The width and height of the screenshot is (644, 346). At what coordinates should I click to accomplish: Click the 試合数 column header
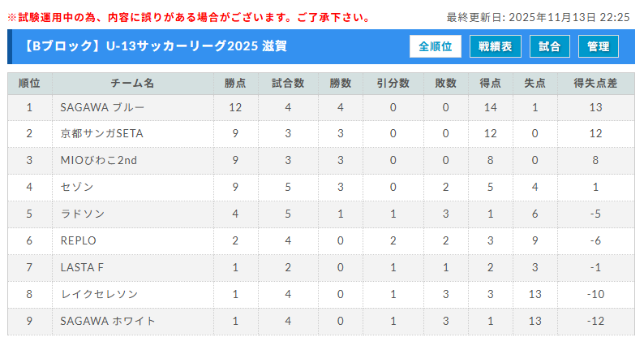pyautogui.click(x=288, y=84)
